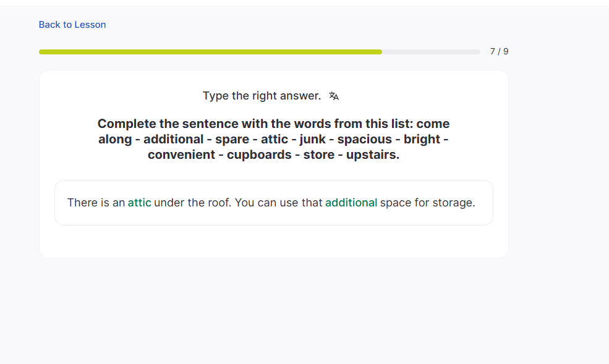Select the green answer word "attic" in the sentence

tap(140, 203)
